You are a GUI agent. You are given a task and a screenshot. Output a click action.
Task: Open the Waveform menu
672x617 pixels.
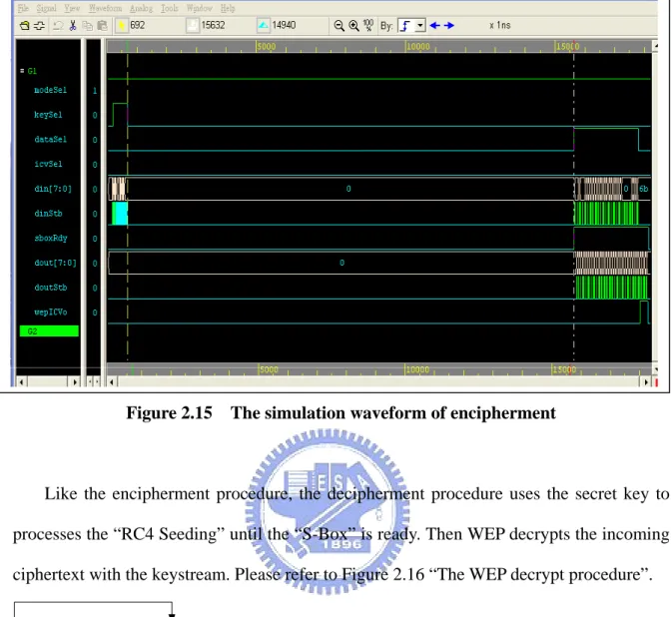[105, 8]
